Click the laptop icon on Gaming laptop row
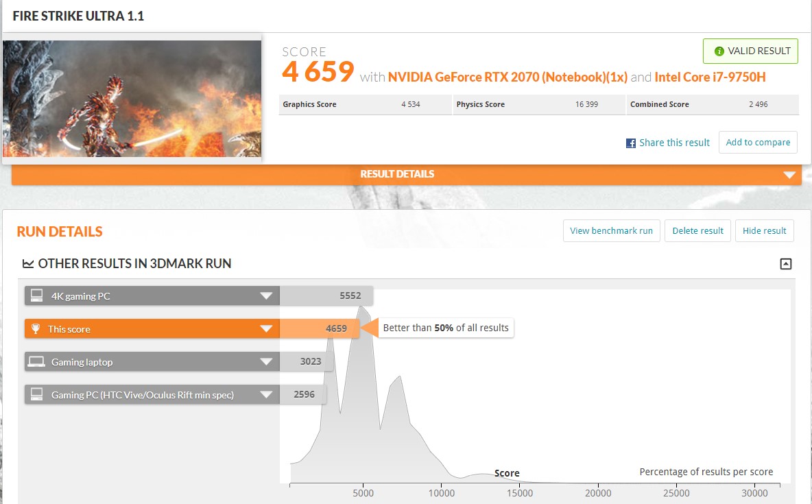Viewport: 812px width, 504px height. pyautogui.click(x=36, y=361)
